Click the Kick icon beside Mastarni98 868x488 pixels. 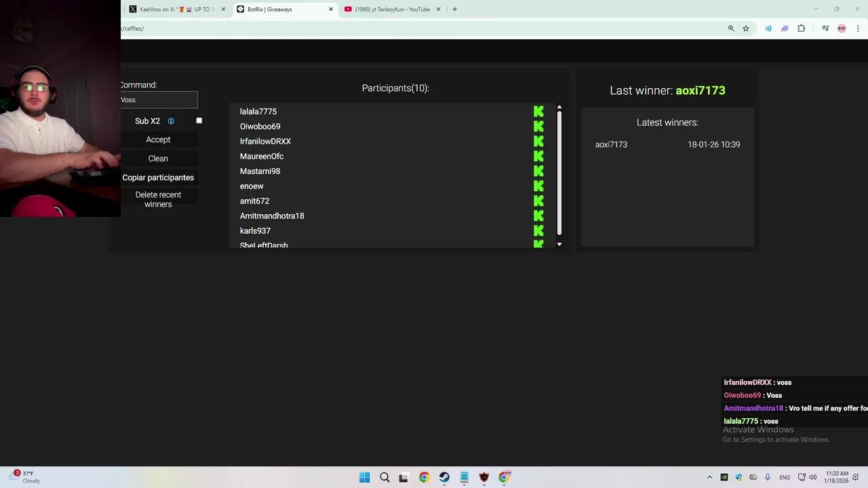pyautogui.click(x=538, y=171)
